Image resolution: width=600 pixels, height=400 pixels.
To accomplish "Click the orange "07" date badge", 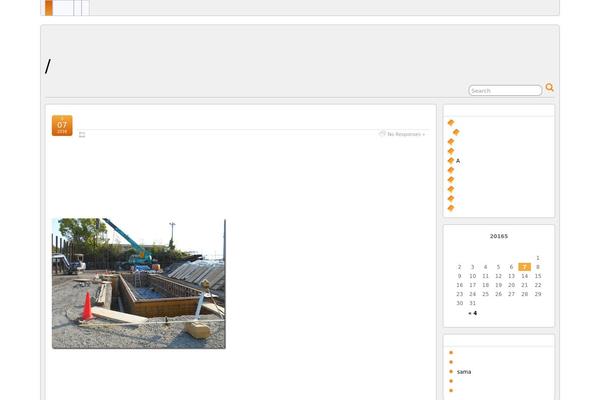I will click(x=62, y=126).
